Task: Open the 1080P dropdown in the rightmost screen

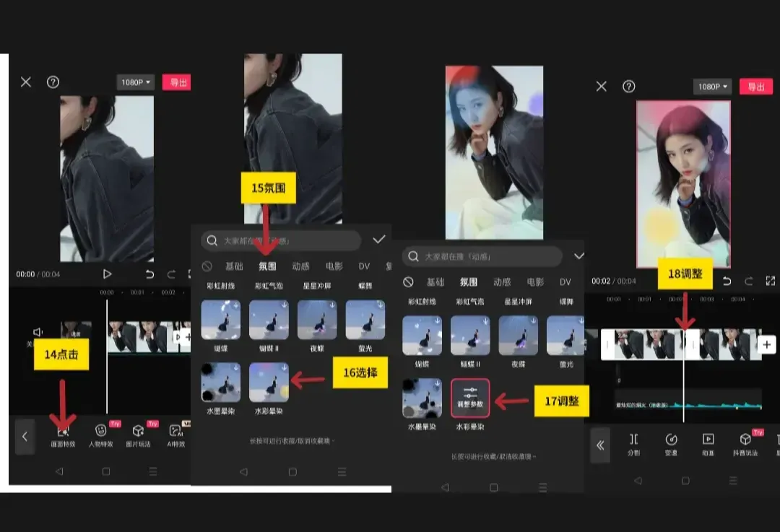Action: pos(714,87)
